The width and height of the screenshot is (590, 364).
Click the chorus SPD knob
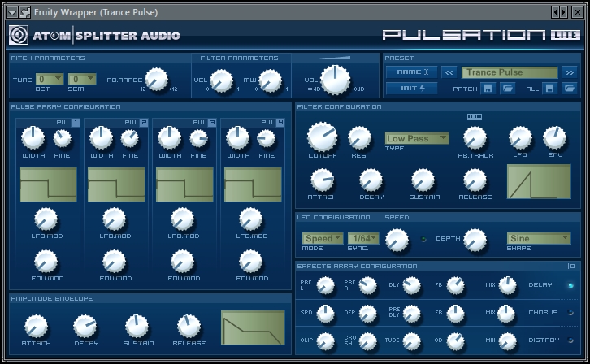pos(326,314)
